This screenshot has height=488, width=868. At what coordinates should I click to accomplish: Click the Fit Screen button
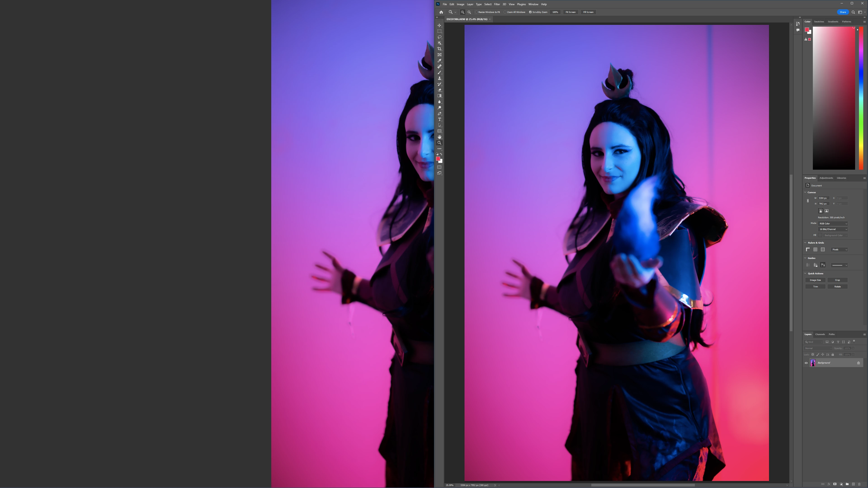tap(571, 12)
